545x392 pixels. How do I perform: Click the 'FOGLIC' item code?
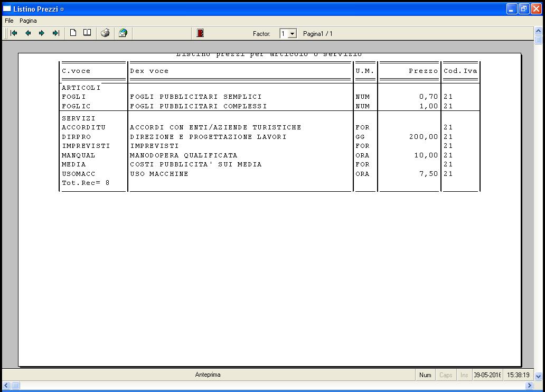76,106
